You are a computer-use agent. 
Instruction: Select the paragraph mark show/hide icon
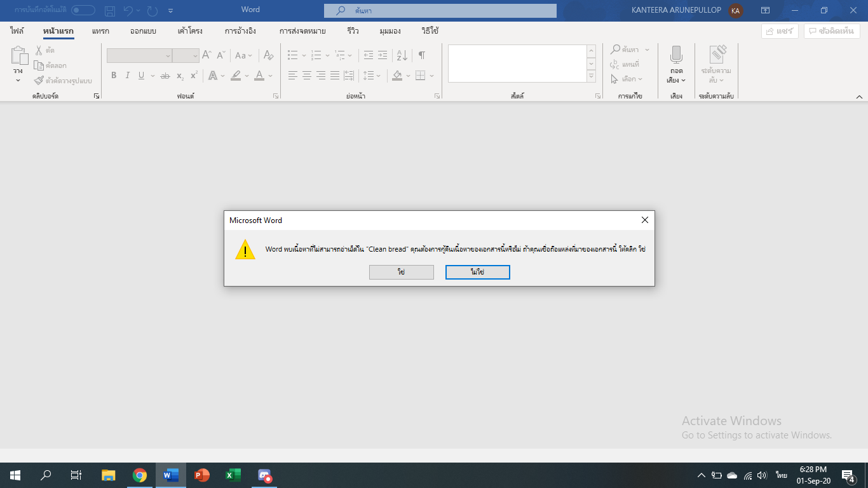click(x=421, y=55)
